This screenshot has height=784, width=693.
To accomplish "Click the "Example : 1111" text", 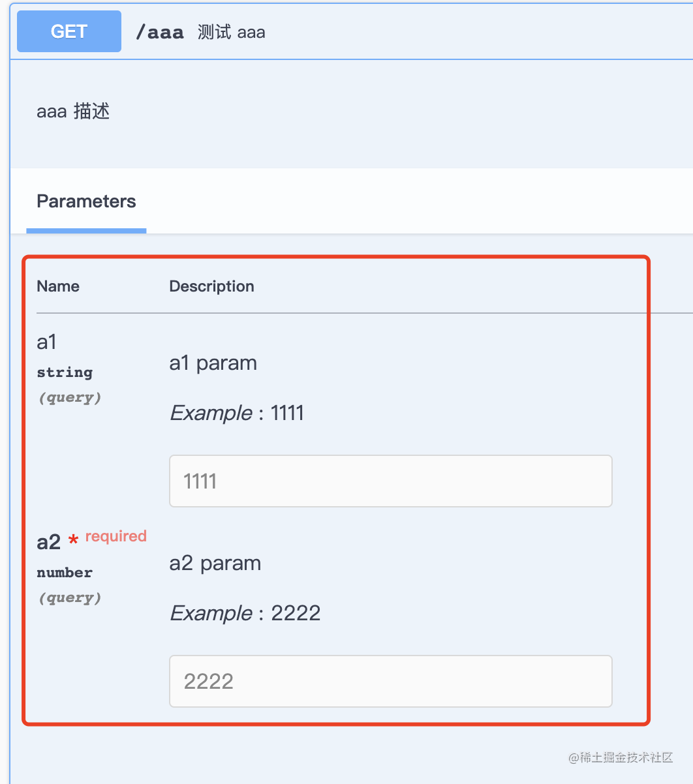I will point(237,413).
